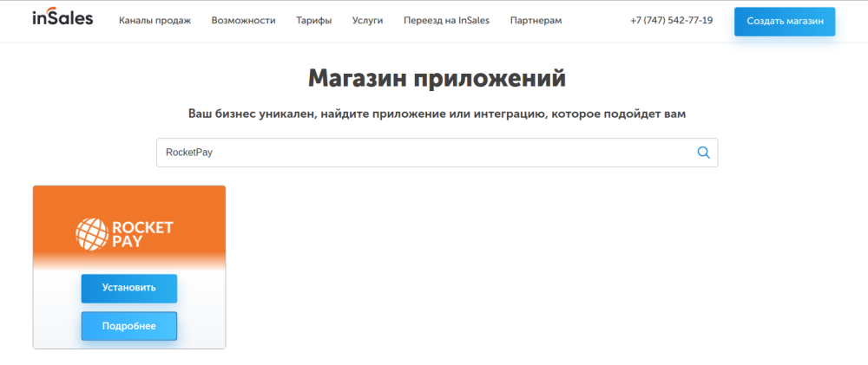Open the Возможности menu
868x365 pixels.
point(244,21)
